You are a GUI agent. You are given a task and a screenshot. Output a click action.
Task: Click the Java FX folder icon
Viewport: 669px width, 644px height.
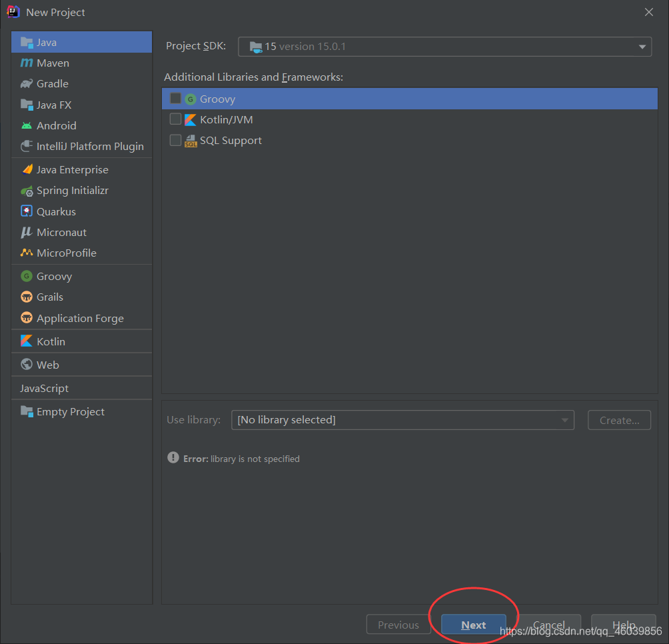tap(27, 105)
